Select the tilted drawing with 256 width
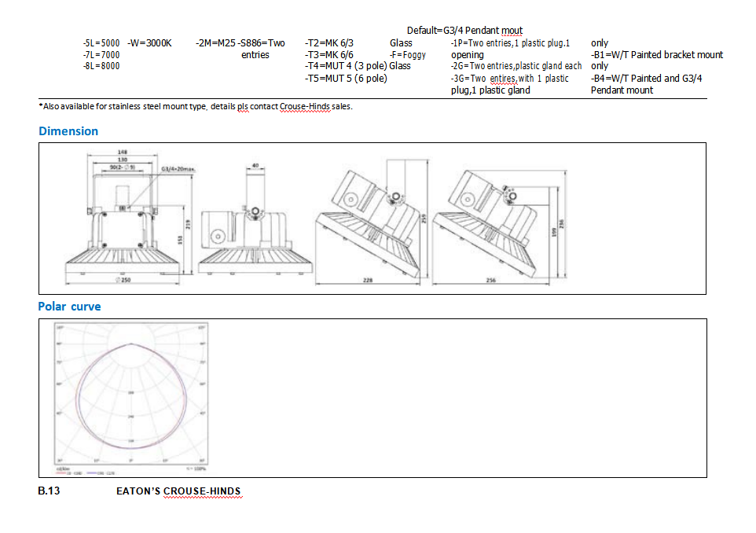 (499, 224)
